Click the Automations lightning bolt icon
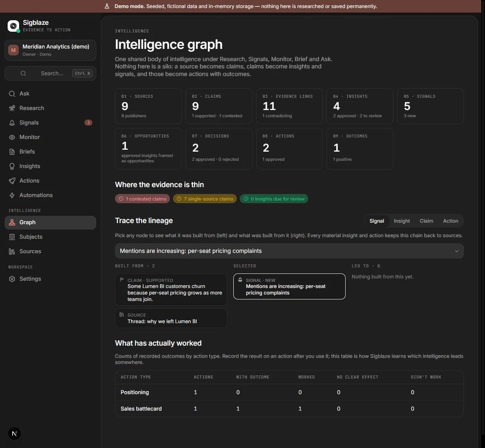The width and height of the screenshot is (485, 448). [x=12, y=195]
